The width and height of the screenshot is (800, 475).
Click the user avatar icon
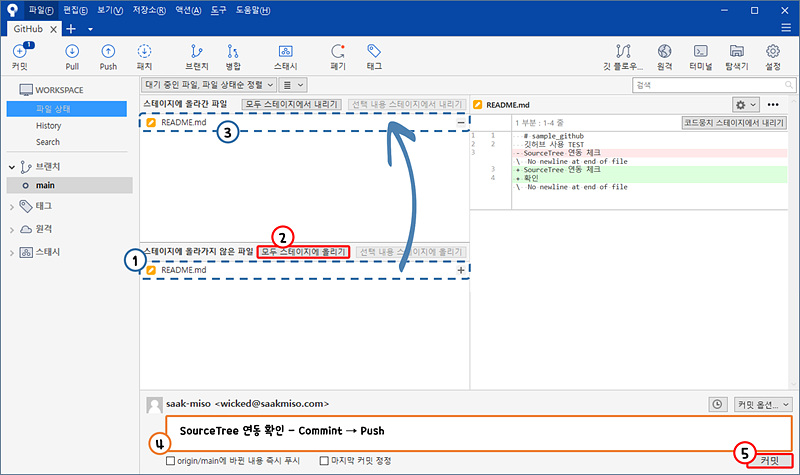point(155,405)
